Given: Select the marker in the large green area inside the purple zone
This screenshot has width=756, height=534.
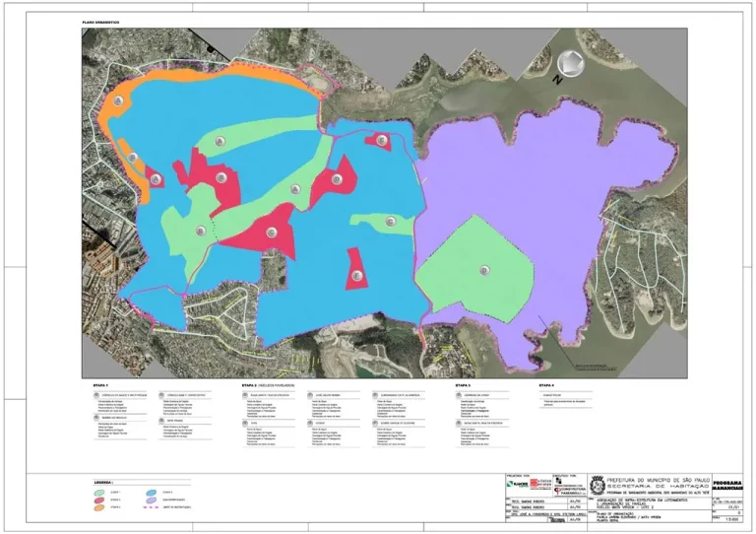Looking at the screenshot, I should [483, 270].
